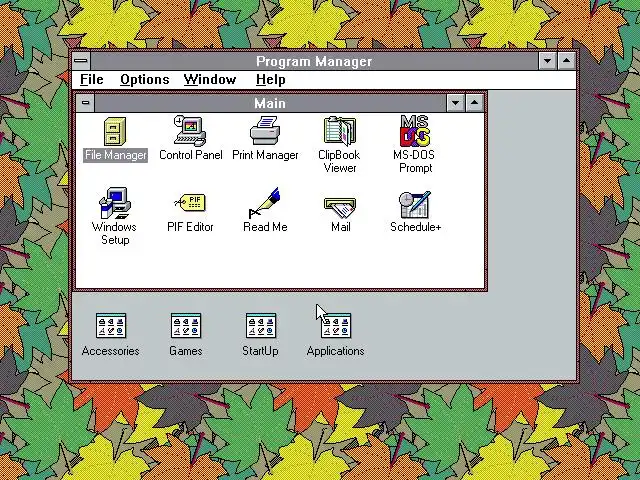Click the "Mail" label text
This screenshot has width=640, height=480.
tap(340, 227)
